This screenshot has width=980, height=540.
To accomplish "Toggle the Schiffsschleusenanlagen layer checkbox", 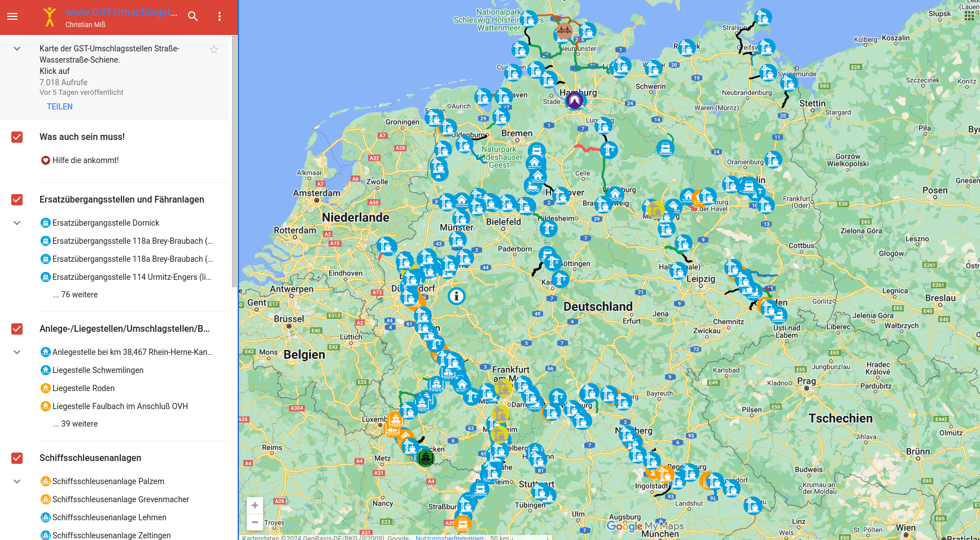I will pos(17,458).
